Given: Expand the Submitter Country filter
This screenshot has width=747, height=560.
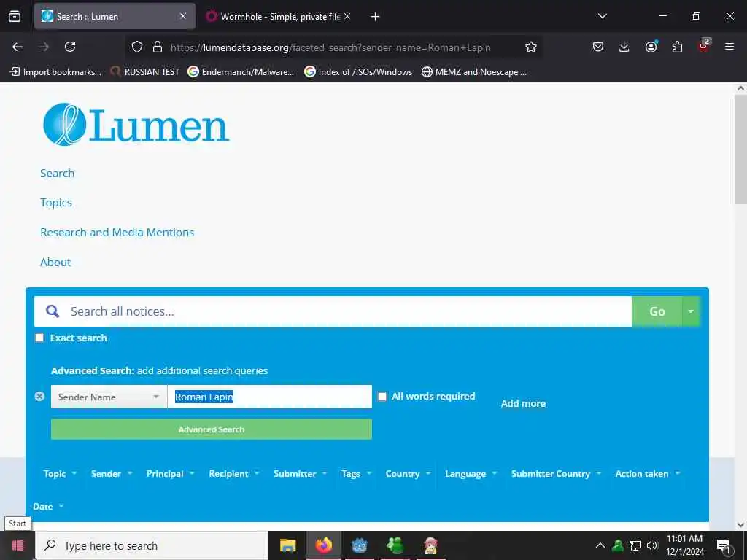Looking at the screenshot, I should pyautogui.click(x=557, y=474).
